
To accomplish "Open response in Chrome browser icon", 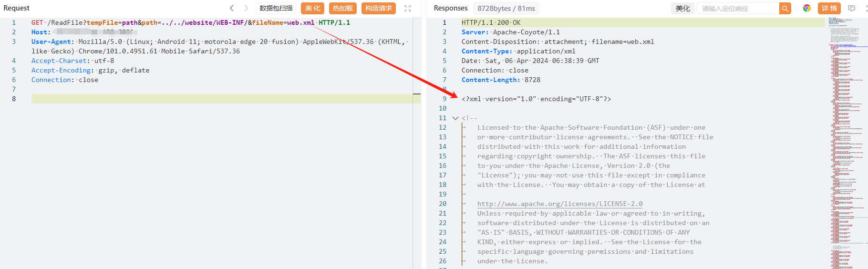I will tap(807, 8).
